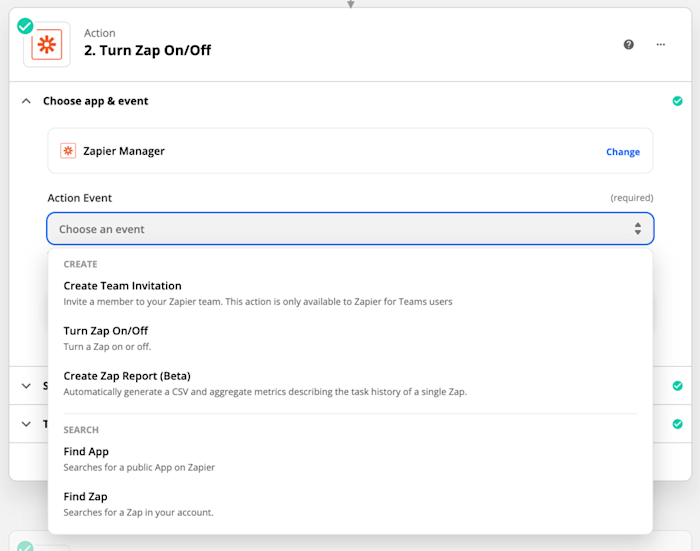Screen dimensions: 700x551
Task: Click the green step-complete checkmark badge
Action: 25,26
